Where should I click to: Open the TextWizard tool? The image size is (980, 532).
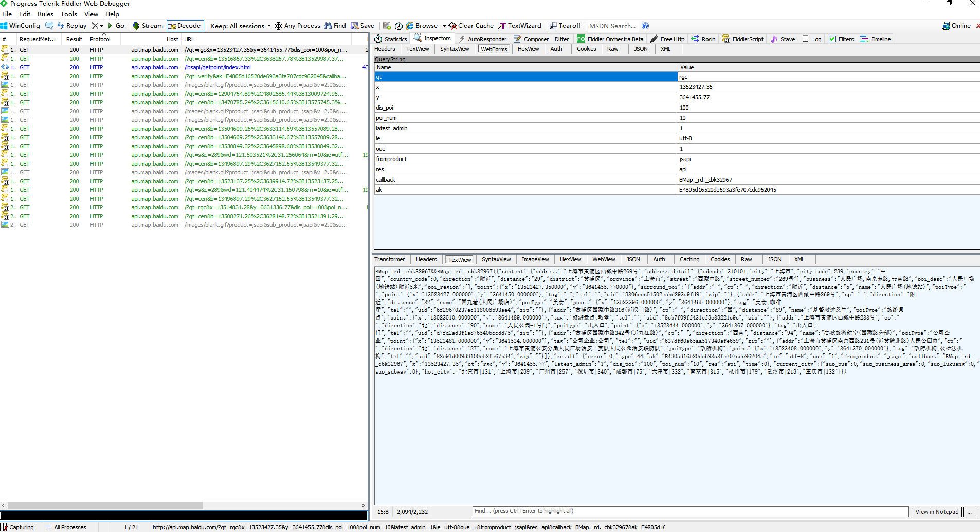click(520, 26)
